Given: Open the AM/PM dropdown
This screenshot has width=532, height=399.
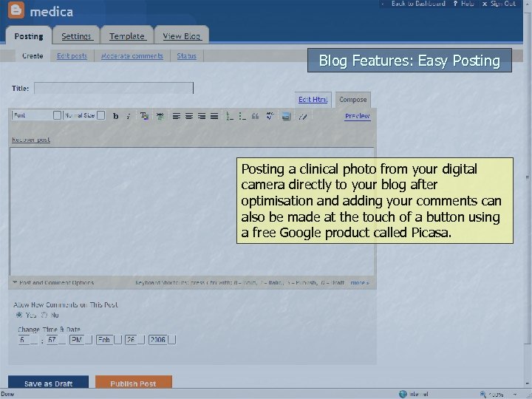Looking at the screenshot, I should coord(81,340).
